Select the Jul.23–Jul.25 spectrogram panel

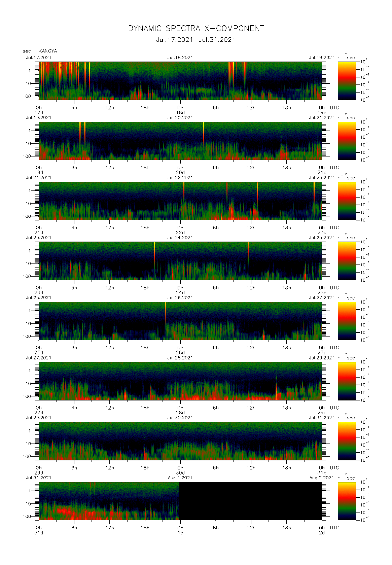click(180, 261)
